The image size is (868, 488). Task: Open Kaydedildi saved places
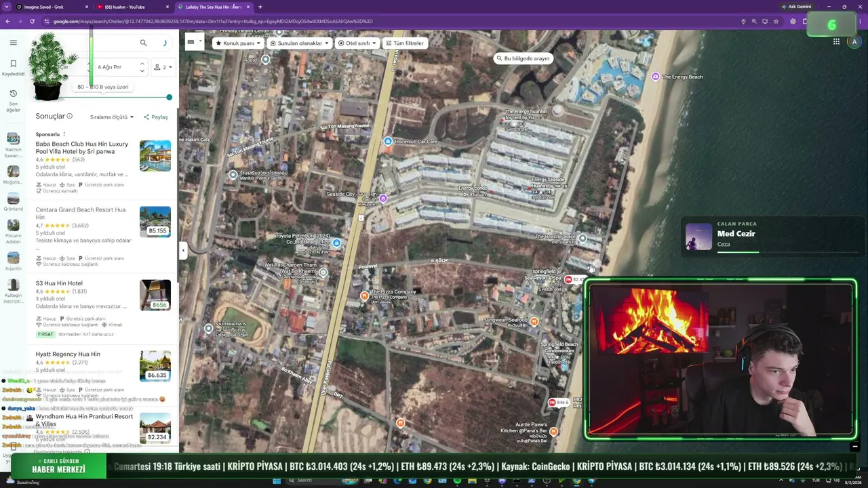tap(13, 67)
